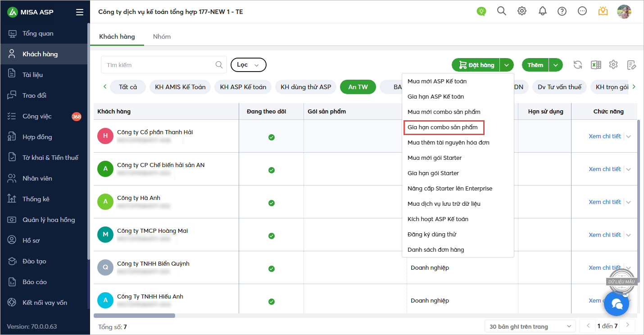Click the search magnifier in Tìm kiếm box
Image resolution: width=644 pixels, height=335 pixels.
point(219,65)
